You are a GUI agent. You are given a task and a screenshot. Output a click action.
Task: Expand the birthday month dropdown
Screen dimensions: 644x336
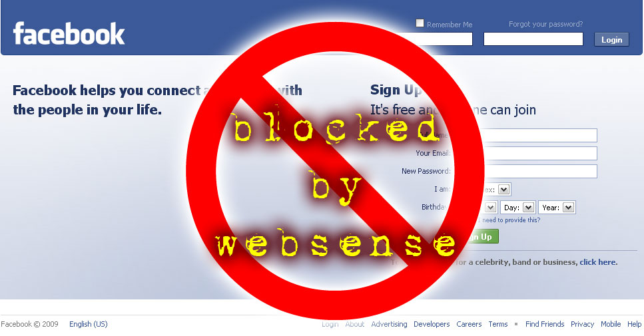click(490, 208)
